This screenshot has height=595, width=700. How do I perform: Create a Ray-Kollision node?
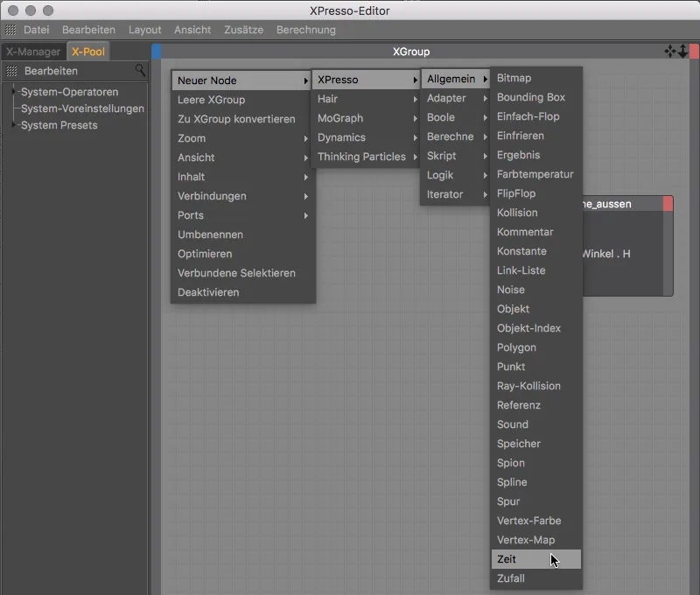[x=536, y=386]
